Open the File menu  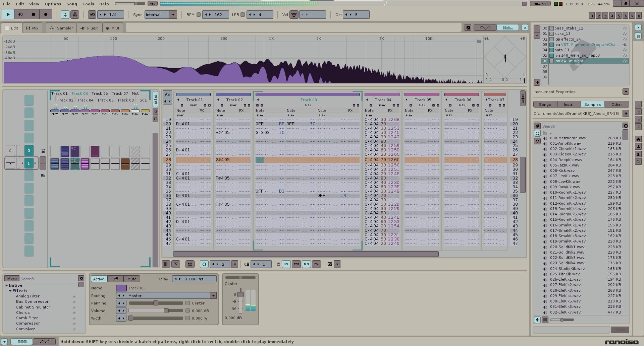pyautogui.click(x=6, y=4)
